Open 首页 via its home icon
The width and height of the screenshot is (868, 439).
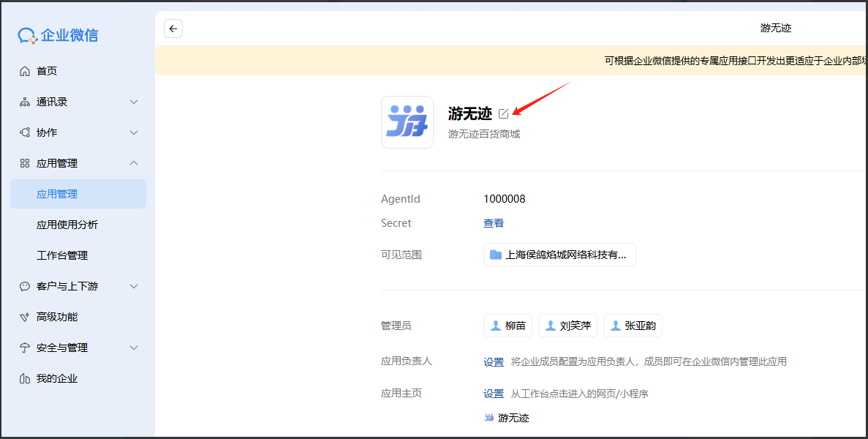(x=25, y=71)
